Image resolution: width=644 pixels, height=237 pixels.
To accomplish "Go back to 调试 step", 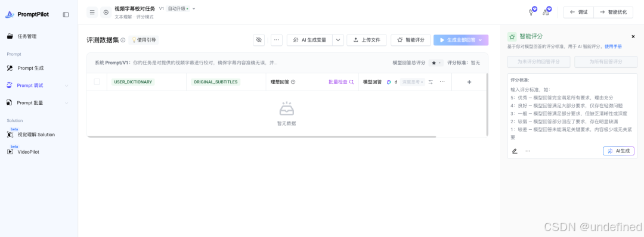I will tap(578, 13).
